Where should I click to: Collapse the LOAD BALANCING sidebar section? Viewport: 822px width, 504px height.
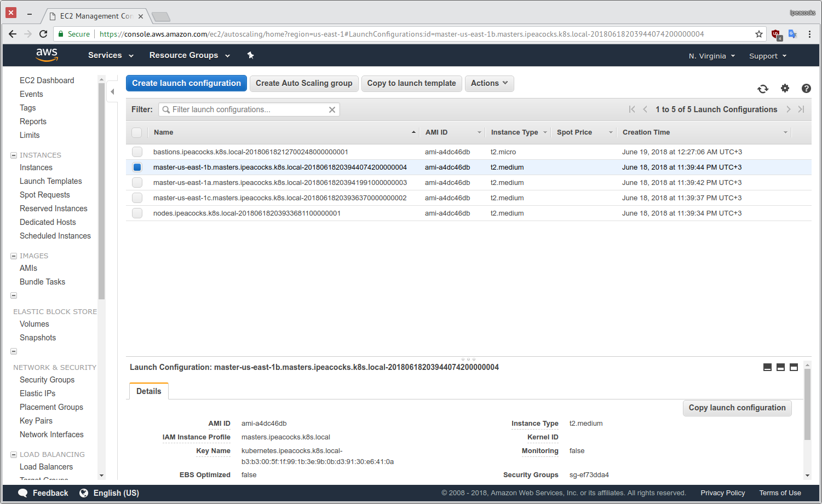[14, 455]
